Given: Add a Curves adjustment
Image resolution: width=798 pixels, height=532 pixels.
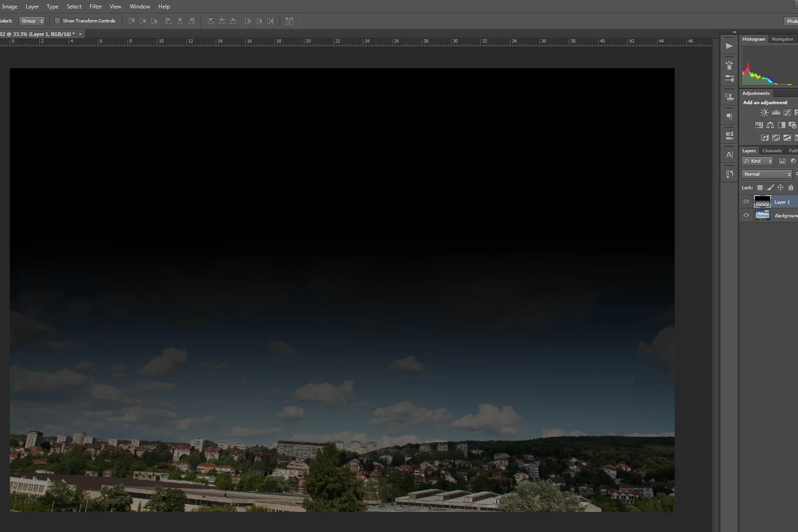Looking at the screenshot, I should pos(787,113).
